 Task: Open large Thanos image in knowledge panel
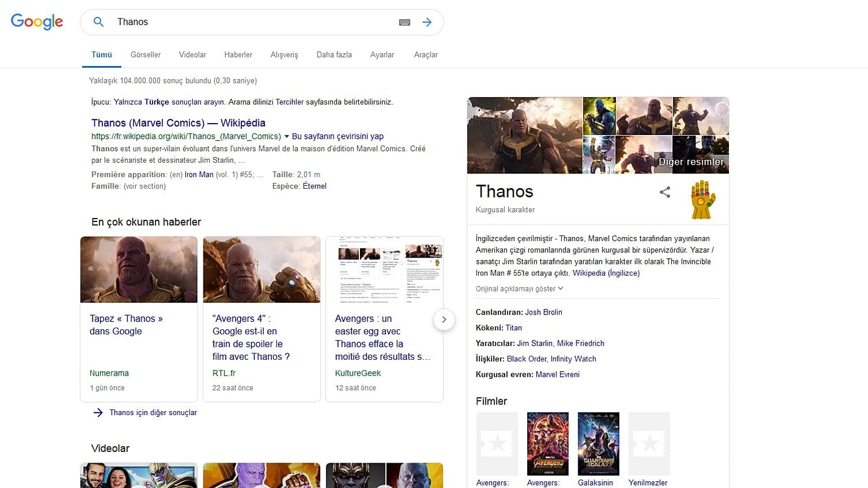pyautogui.click(x=524, y=135)
